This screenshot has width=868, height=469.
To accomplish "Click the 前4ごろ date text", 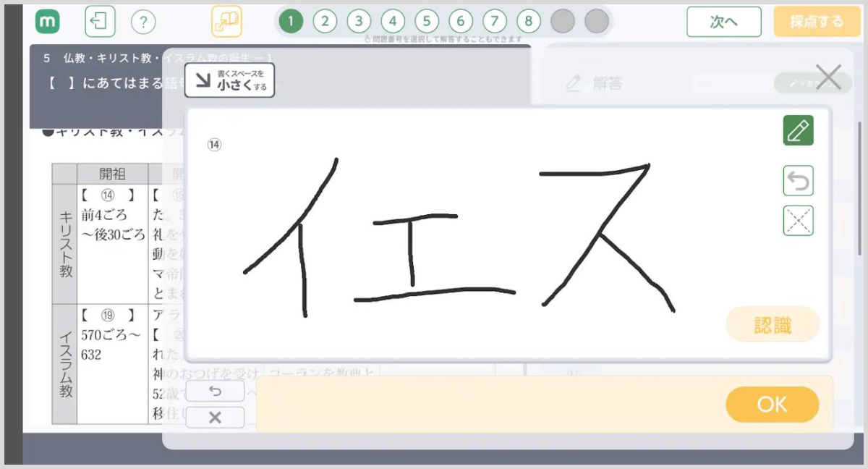I will click(104, 216).
